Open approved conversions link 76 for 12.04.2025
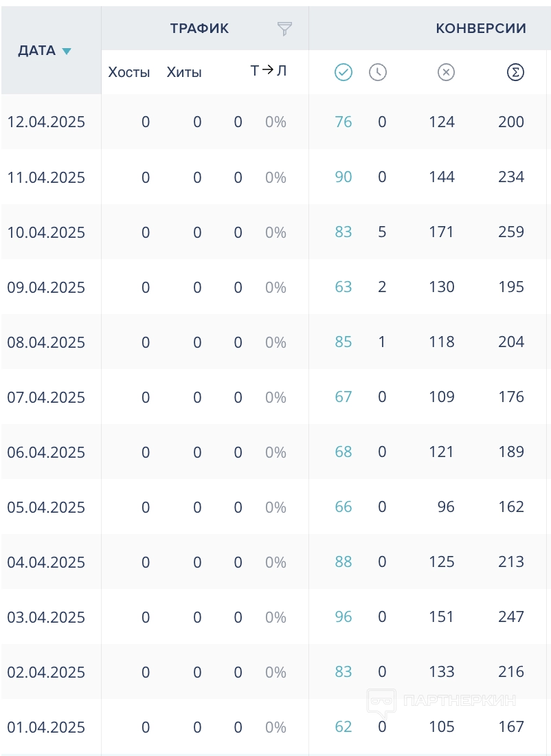The width and height of the screenshot is (551, 756). tap(344, 122)
